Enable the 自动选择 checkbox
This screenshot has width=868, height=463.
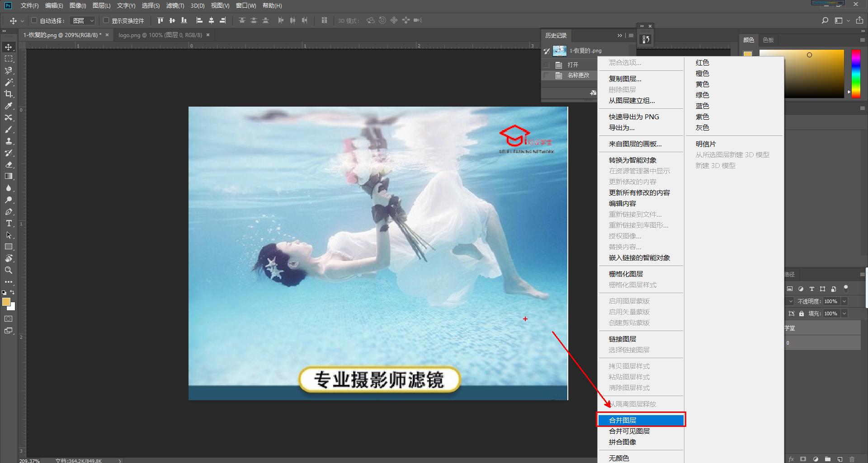[x=34, y=20]
